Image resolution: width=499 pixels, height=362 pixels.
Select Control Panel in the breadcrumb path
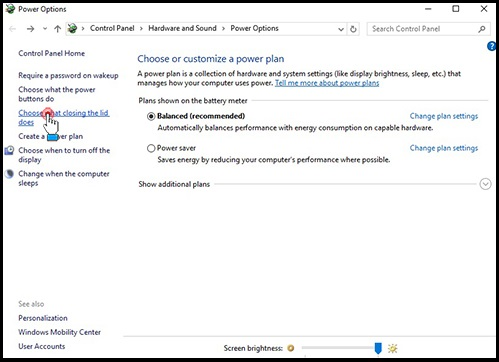point(112,28)
